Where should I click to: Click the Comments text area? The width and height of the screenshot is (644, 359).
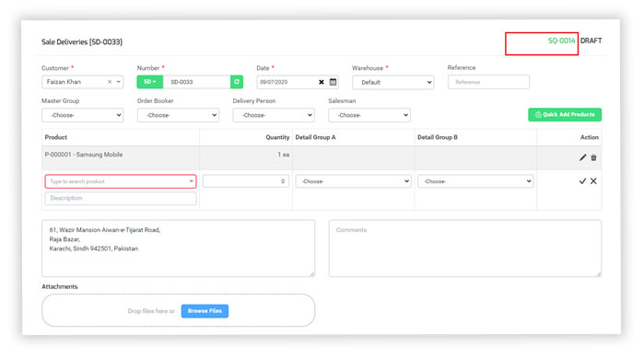465,249
